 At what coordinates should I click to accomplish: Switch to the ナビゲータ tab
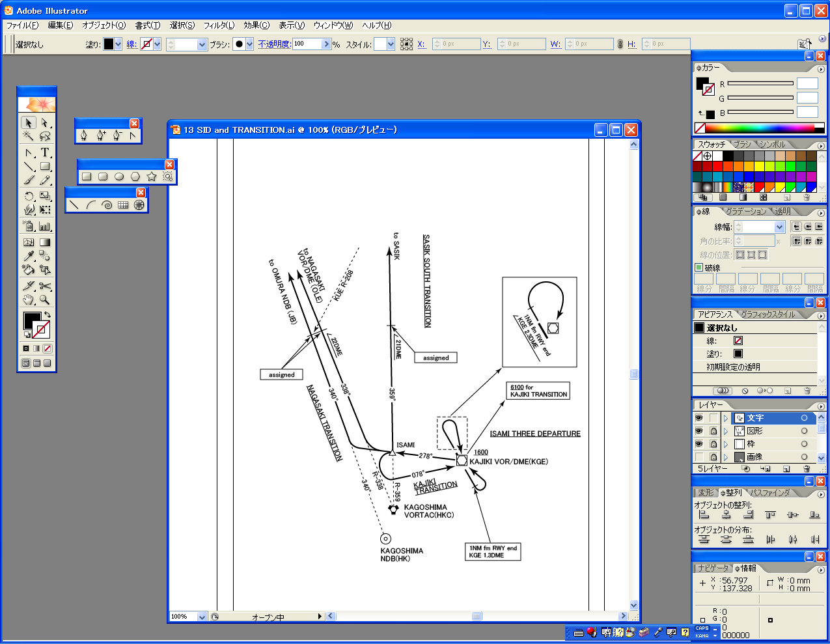point(713,568)
